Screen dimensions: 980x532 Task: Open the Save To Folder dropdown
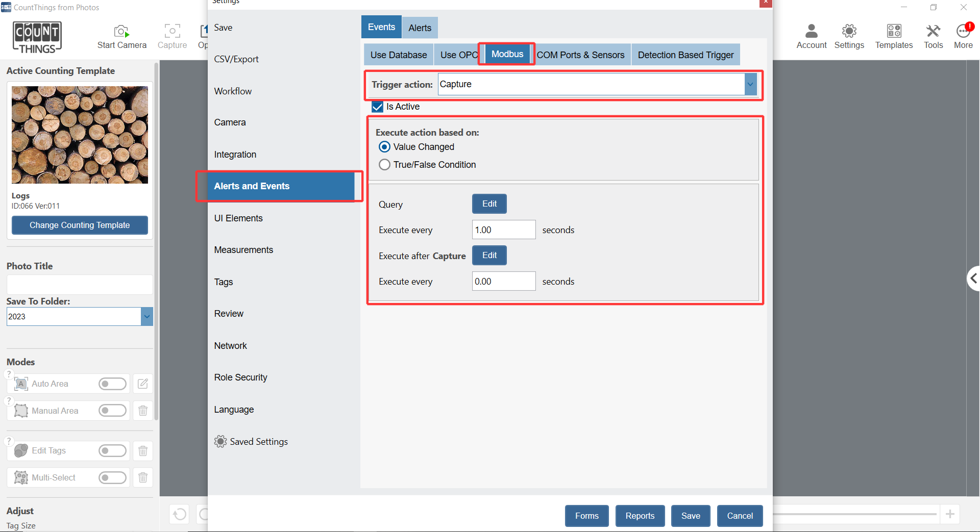click(x=146, y=317)
